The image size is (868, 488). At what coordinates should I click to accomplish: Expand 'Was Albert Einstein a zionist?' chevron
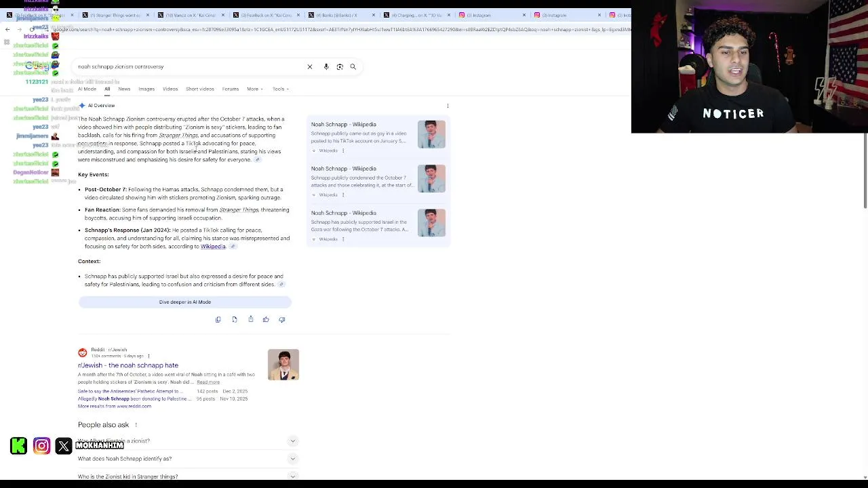[x=293, y=441]
